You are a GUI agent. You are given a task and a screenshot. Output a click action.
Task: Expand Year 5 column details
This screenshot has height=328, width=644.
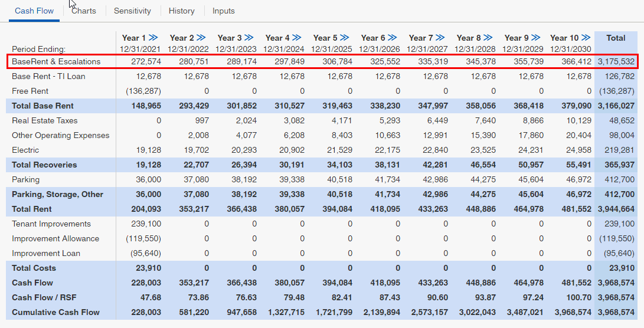click(x=345, y=38)
